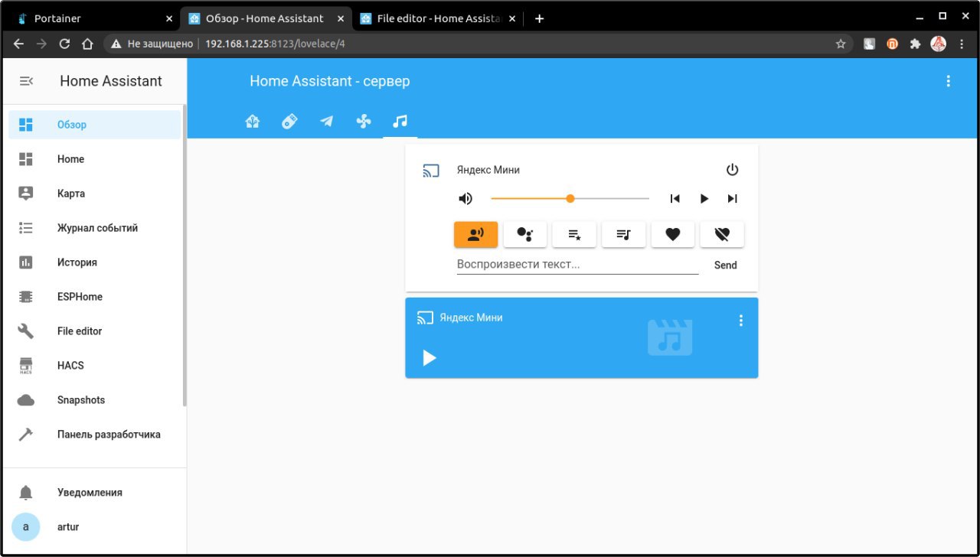Go back in the browser
The width and height of the screenshot is (980, 557).
tap(18, 44)
